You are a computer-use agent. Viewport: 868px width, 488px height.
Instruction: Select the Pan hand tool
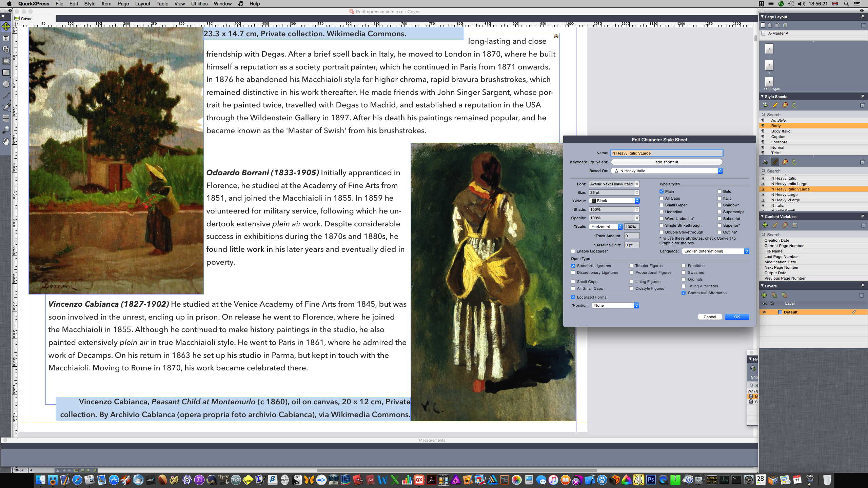(6, 142)
